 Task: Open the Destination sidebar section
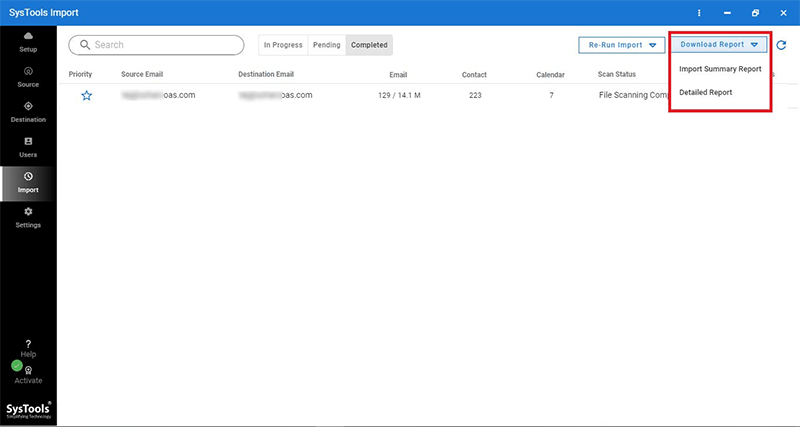click(x=28, y=112)
